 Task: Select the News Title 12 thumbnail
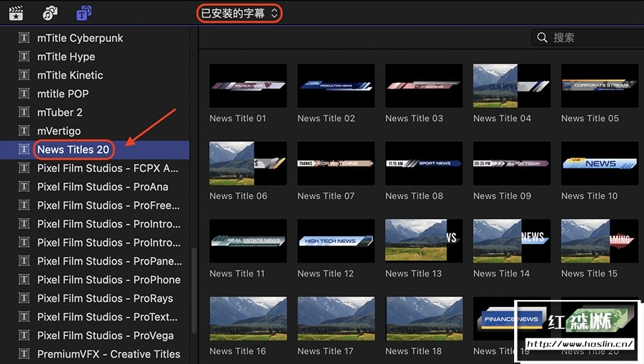click(x=336, y=241)
